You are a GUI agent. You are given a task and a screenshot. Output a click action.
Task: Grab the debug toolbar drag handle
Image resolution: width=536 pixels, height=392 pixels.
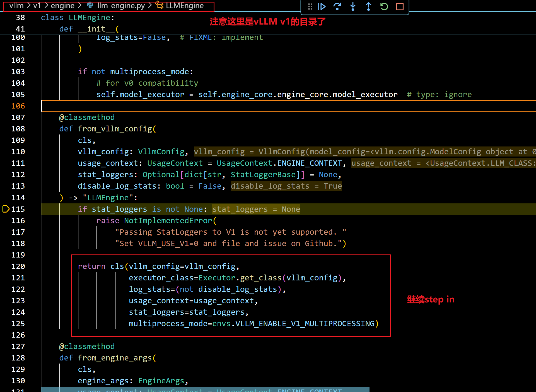tap(310, 6)
